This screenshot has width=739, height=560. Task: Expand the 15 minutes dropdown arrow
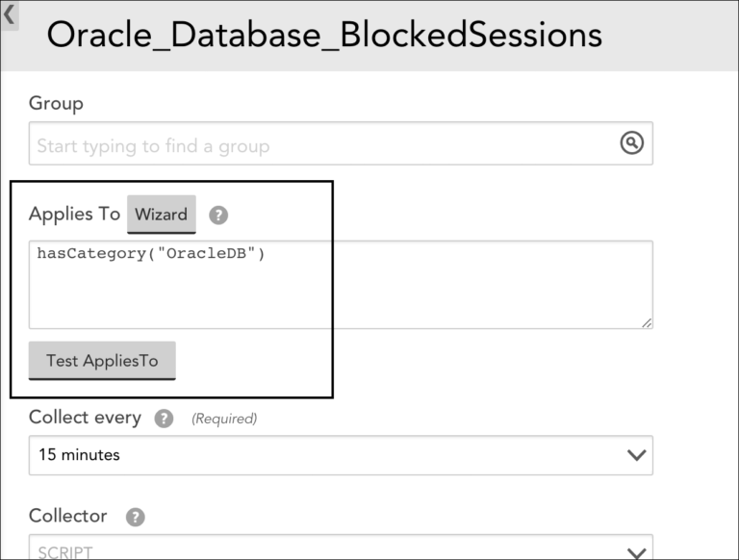pyautogui.click(x=636, y=455)
